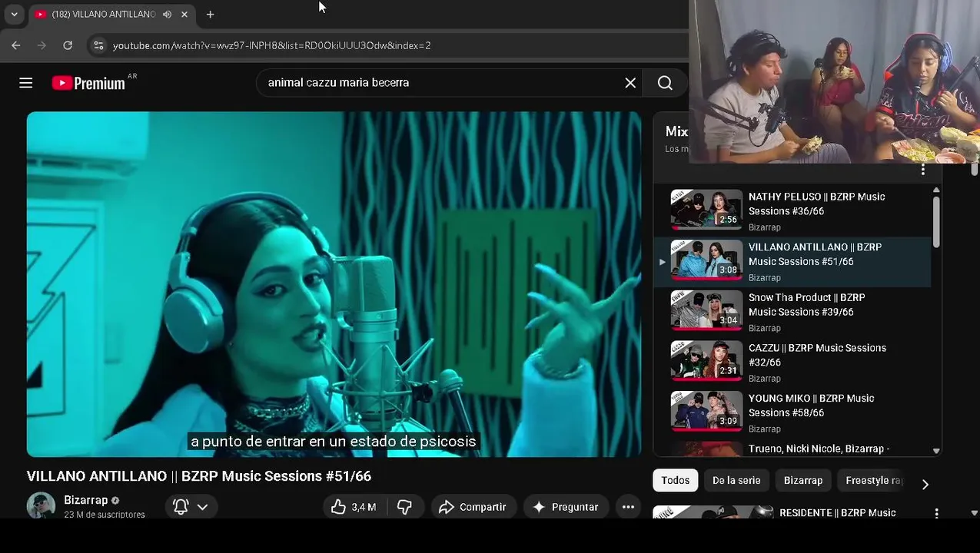980x553 pixels.
Task: Select YOUNG MIKO || BZRP Music title
Action: (x=811, y=406)
